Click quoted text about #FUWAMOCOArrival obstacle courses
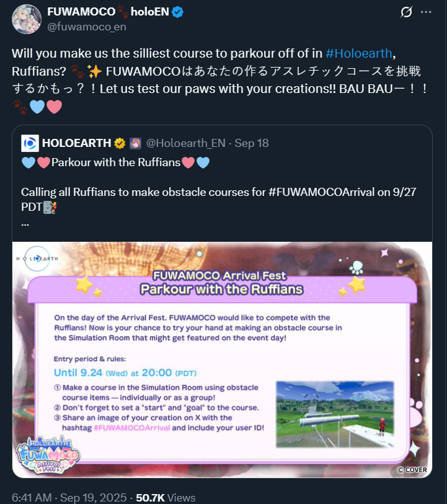Screen dimensions: 447x504 218,199
